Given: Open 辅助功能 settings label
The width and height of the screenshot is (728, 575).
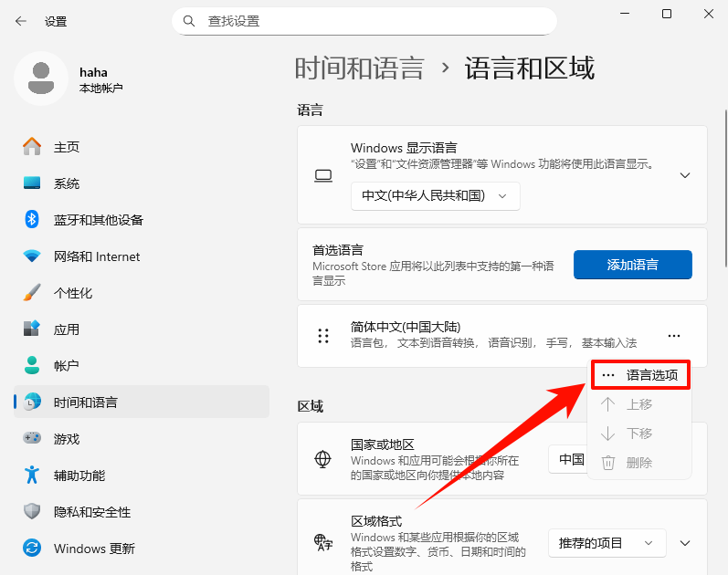Looking at the screenshot, I should click(79, 476).
